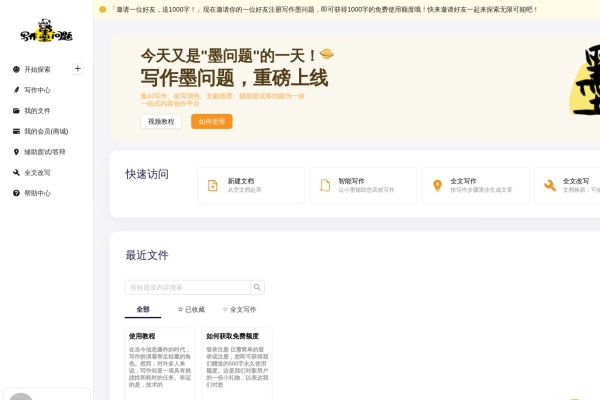Click the 写作墨问题，重磅上线 headline

tap(234, 78)
